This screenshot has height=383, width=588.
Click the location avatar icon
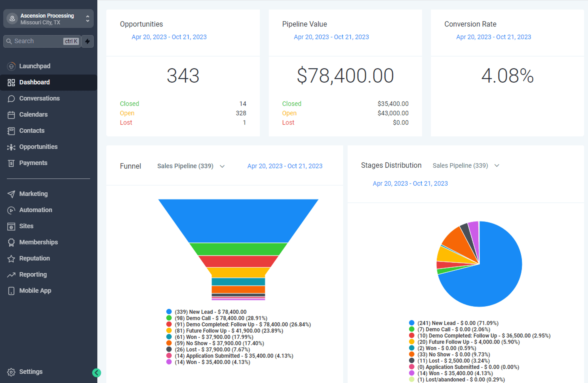tap(12, 19)
